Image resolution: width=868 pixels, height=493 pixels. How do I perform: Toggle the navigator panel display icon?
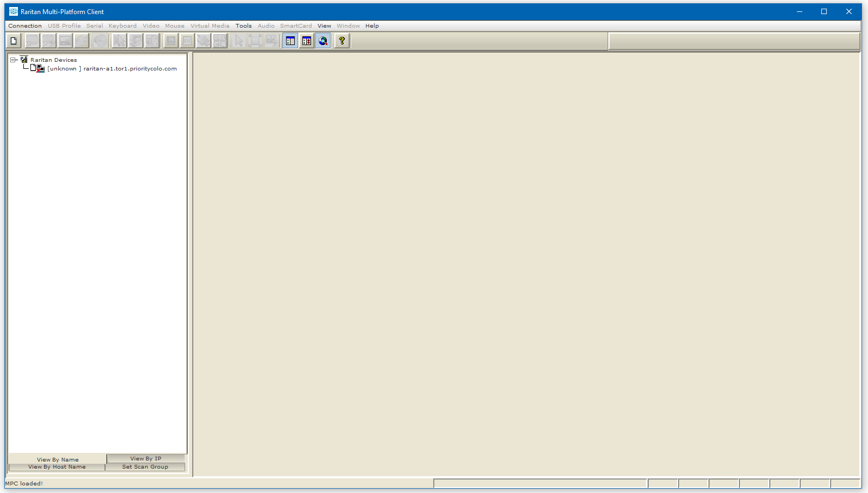290,41
